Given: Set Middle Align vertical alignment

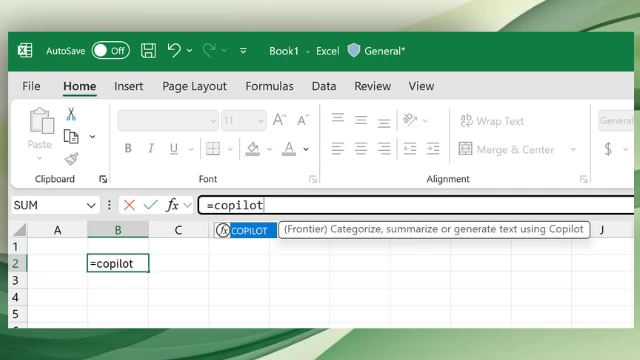Looking at the screenshot, I should [x=361, y=120].
